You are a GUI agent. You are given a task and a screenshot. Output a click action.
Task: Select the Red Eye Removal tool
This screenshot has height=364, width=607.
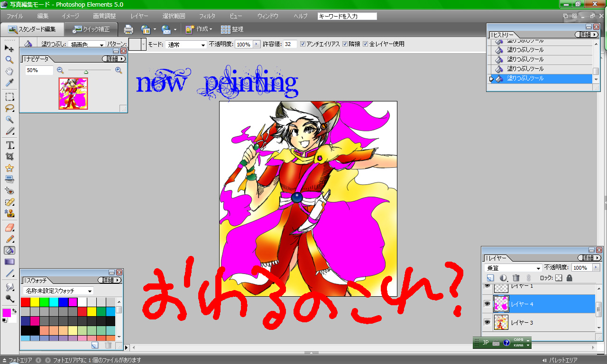9,191
